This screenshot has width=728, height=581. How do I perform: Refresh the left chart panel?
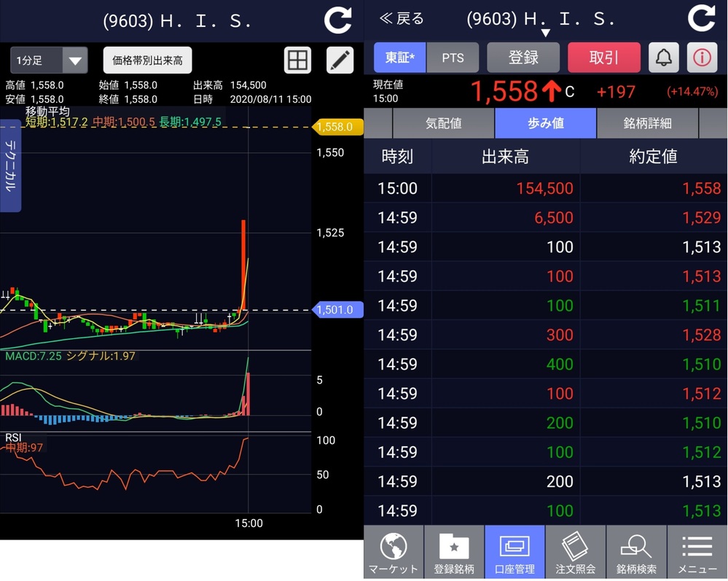coord(337,20)
